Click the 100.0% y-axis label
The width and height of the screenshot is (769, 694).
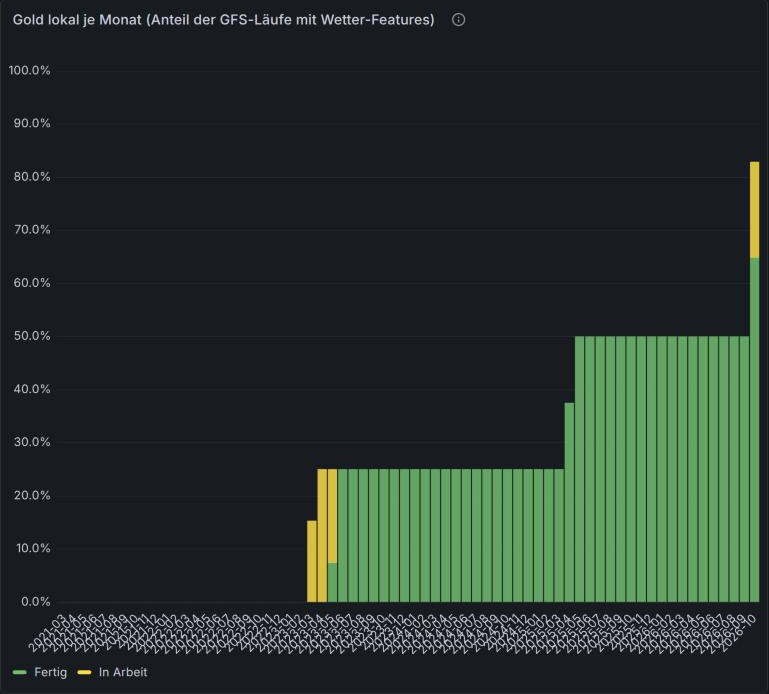(x=29, y=70)
